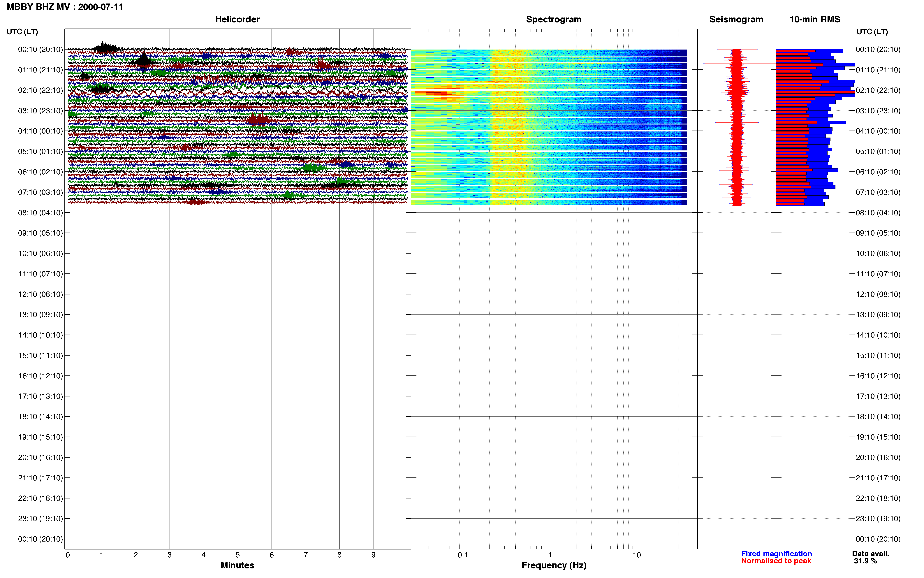This screenshot has height=578, width=924.
Task: Click the left 04:10 (00:10) time label
Action: point(41,131)
